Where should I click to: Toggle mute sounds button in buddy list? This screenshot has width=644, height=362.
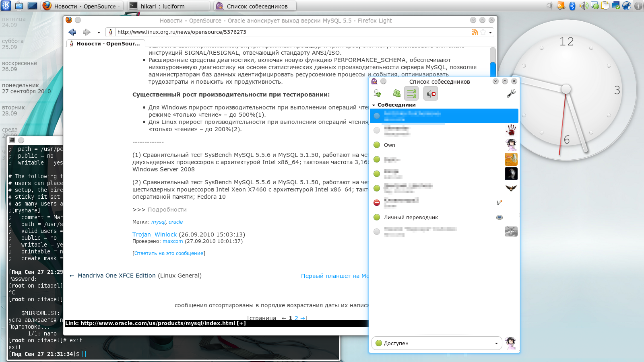click(x=431, y=94)
